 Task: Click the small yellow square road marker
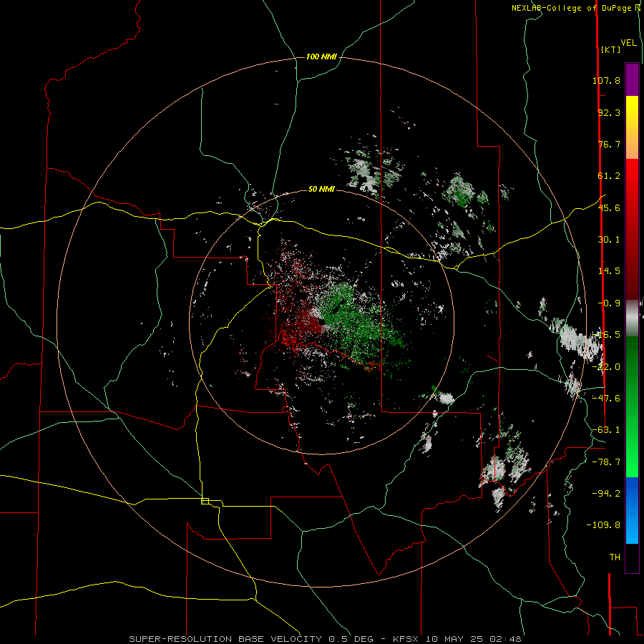click(205, 501)
